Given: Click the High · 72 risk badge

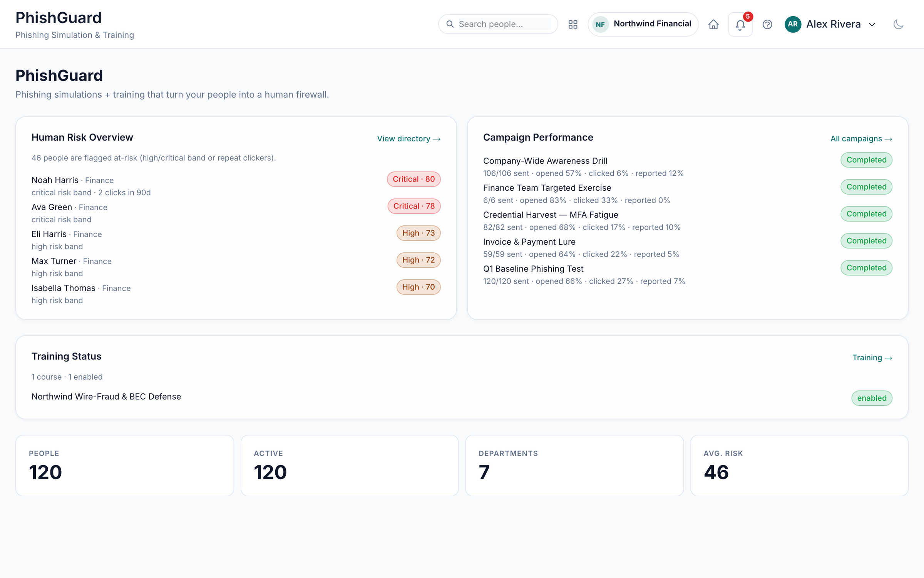Looking at the screenshot, I should point(418,260).
